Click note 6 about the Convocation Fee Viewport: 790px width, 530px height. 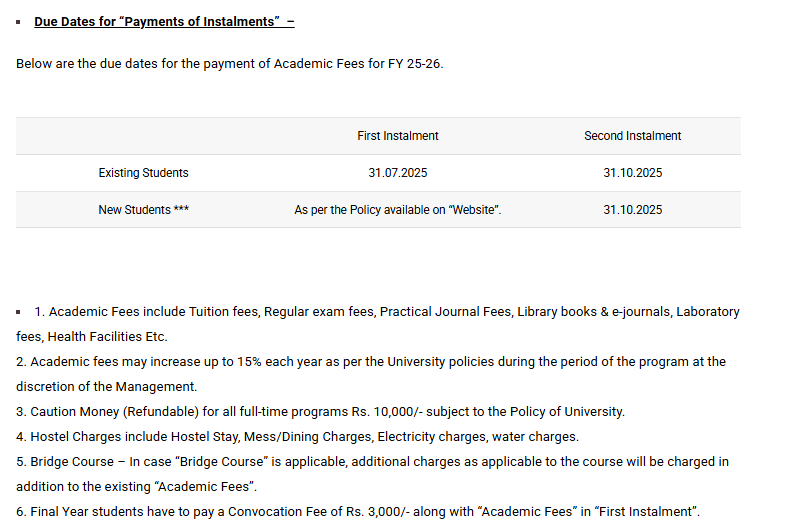[x=358, y=512]
